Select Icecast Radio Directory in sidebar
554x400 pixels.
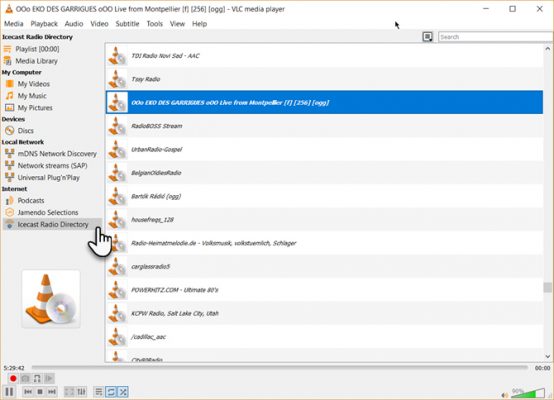(52, 224)
